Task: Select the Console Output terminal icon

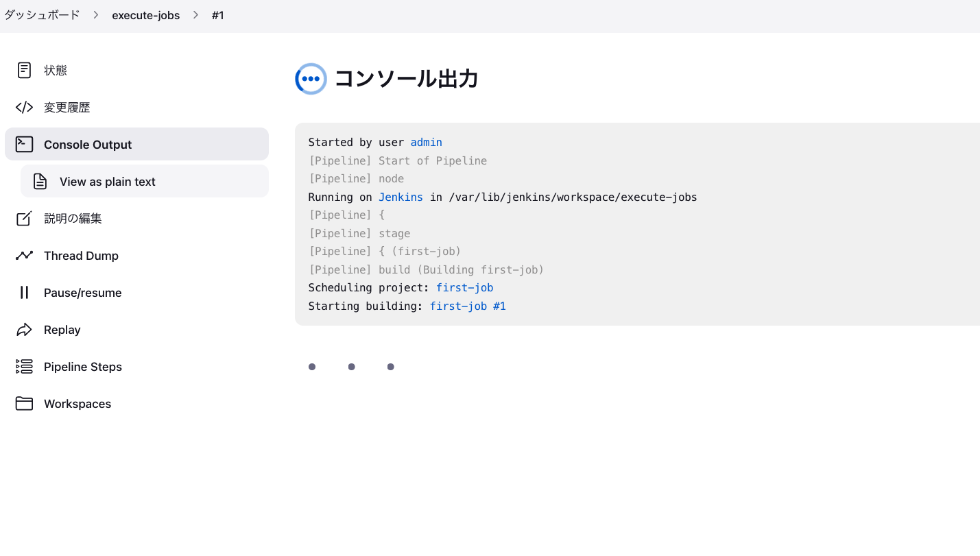Action: click(x=24, y=144)
